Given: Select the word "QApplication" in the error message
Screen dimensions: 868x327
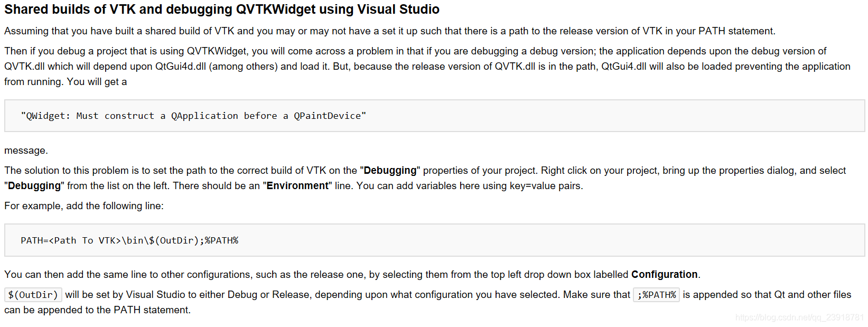Looking at the screenshot, I should click(204, 116).
